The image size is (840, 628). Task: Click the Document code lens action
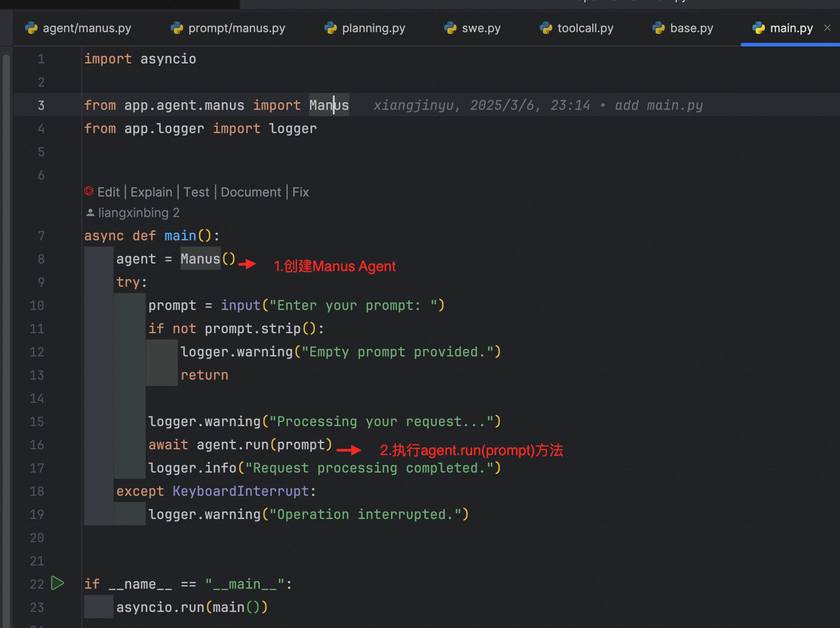click(x=251, y=192)
